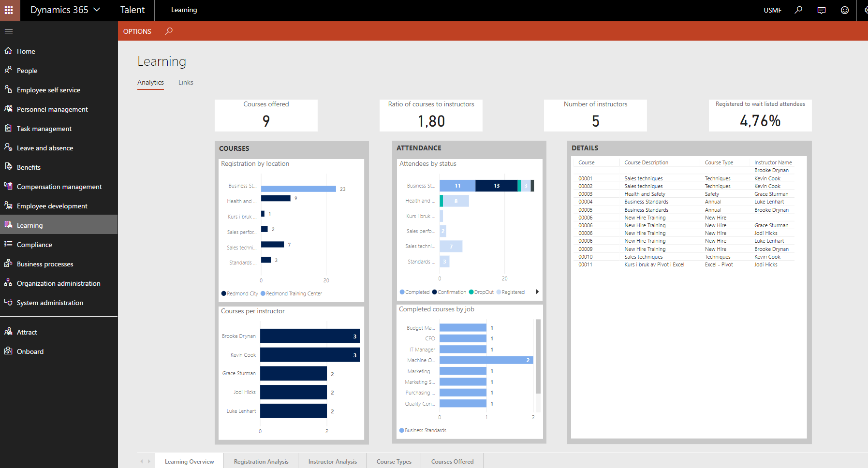Viewport: 868px width, 468px height.
Task: Open the Registration Analysis report tab
Action: 261,461
